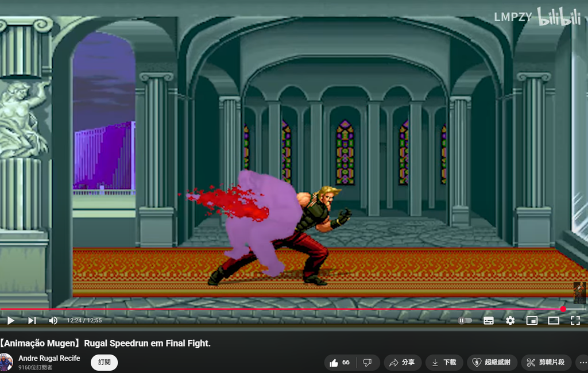Screen dimensions: 588x373
Task: Open the more actions ellipsis menu
Action: pos(582,363)
